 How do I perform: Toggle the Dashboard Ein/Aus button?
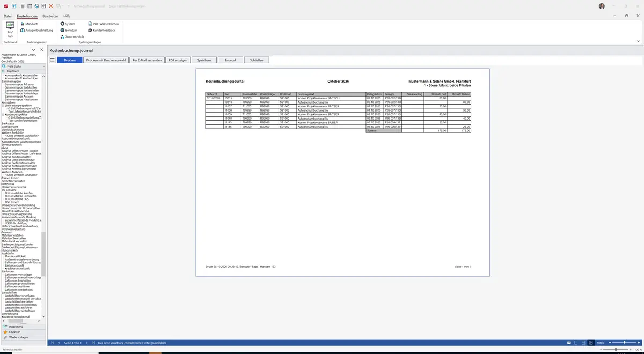10,29
